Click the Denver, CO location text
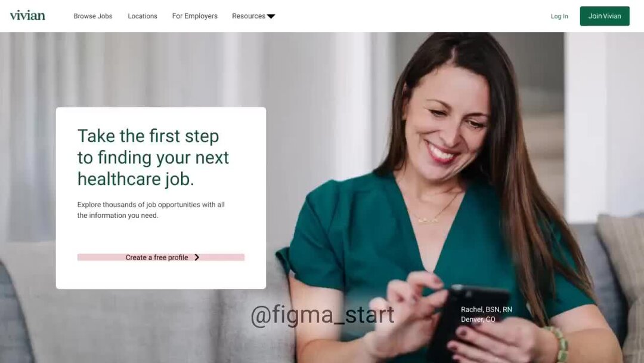Screen dimensions: 644x363 point(478,319)
